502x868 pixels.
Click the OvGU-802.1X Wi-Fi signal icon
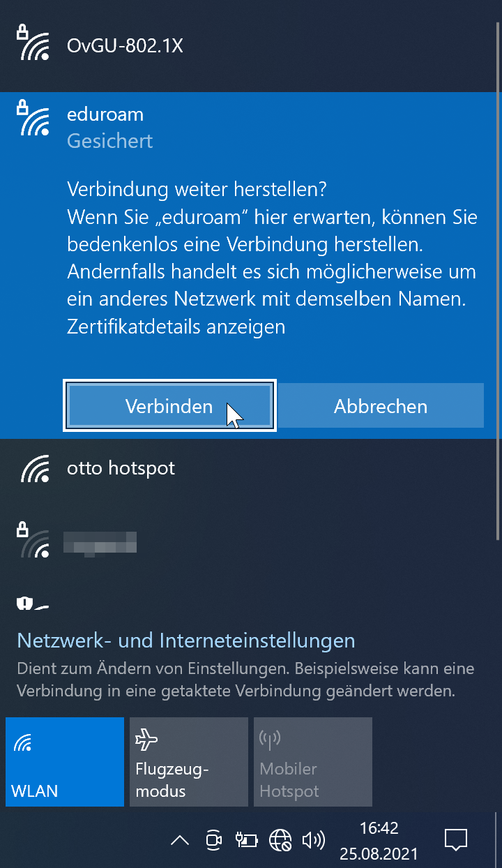[x=33, y=44]
